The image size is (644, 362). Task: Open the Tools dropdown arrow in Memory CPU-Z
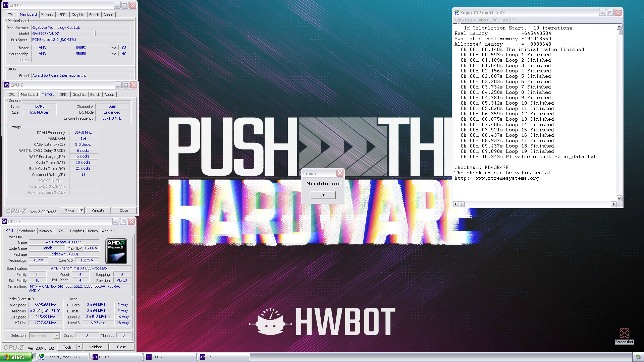[x=82, y=210]
